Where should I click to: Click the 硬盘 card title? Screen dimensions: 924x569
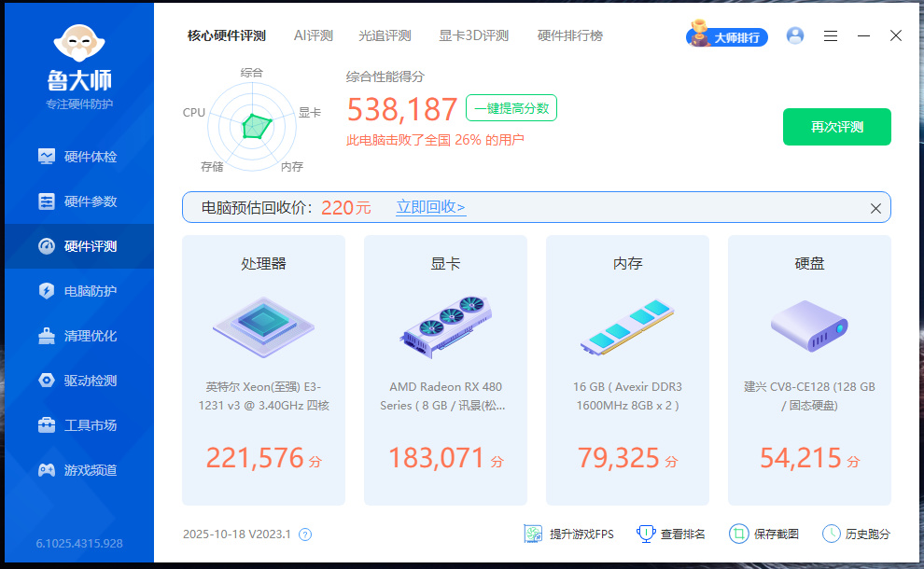810,263
